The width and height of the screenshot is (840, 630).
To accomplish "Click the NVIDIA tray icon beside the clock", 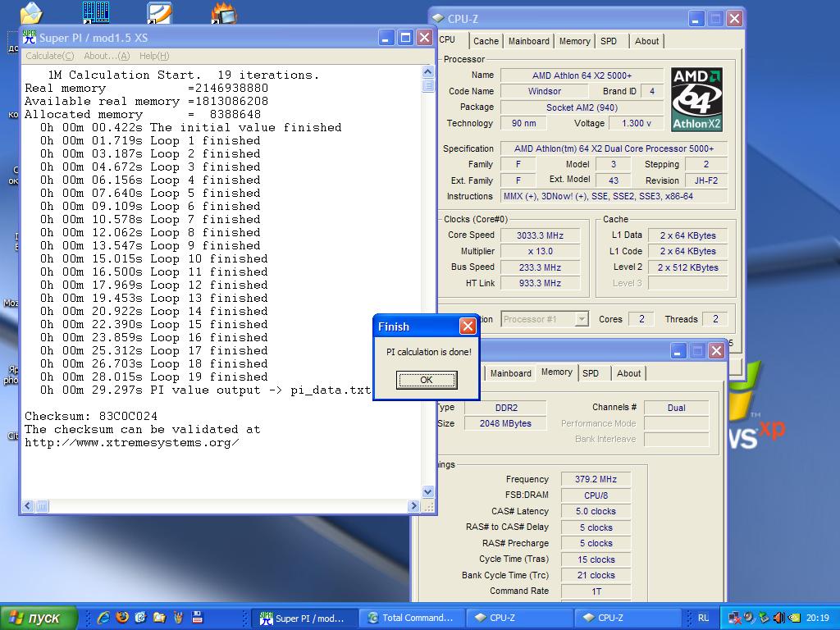I will [793, 619].
